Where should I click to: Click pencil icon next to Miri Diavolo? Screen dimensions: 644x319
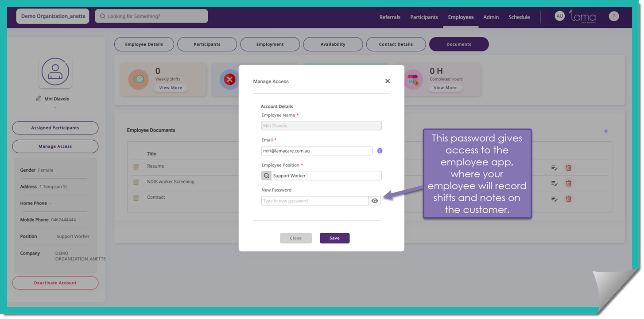point(39,99)
